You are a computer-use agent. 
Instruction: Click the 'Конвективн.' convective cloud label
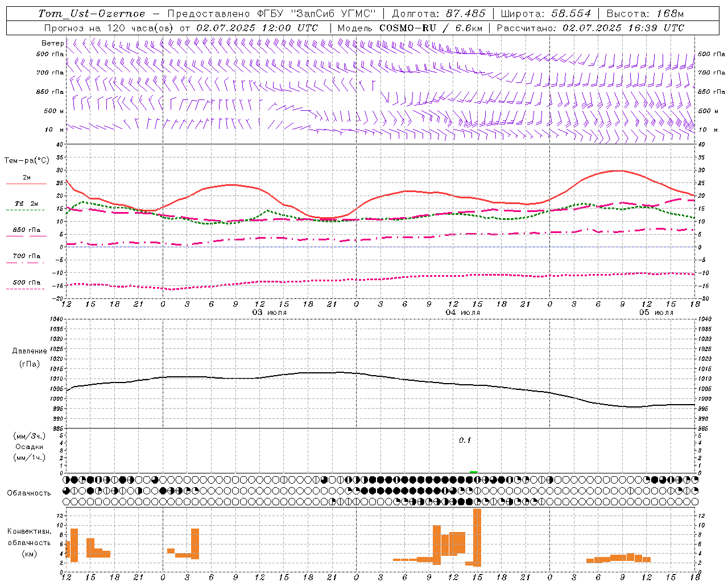[x=29, y=531]
